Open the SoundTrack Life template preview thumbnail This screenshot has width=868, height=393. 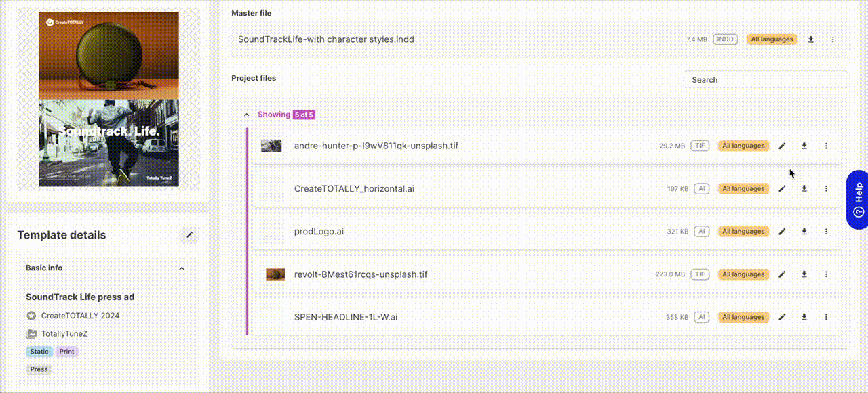pos(109,99)
